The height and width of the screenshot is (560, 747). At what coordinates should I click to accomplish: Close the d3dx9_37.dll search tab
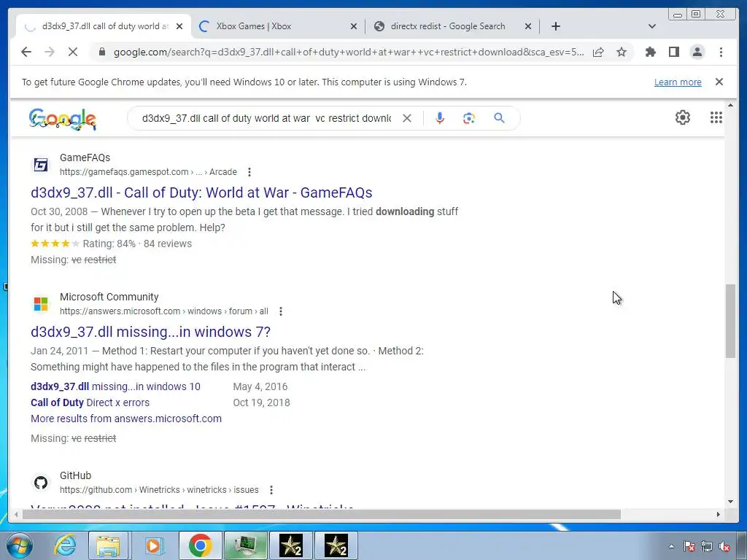click(x=179, y=27)
